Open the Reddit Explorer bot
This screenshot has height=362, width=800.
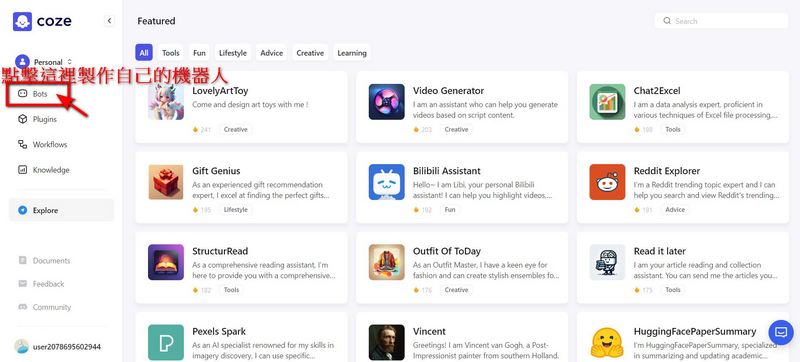click(x=683, y=187)
